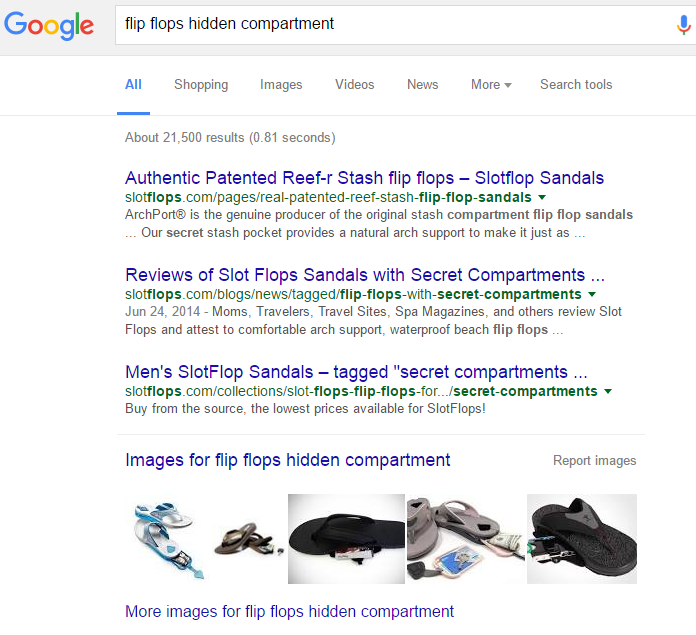Open the small brown flip flops thumbnail
Viewport: 696px width, 635px height.
click(247, 540)
